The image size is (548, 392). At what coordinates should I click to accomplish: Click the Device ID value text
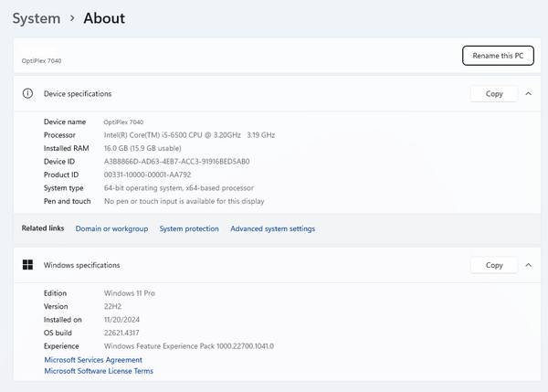pos(176,161)
